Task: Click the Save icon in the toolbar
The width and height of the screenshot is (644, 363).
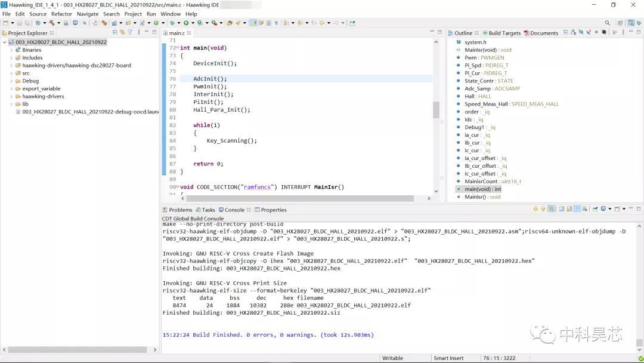Action: [19, 23]
